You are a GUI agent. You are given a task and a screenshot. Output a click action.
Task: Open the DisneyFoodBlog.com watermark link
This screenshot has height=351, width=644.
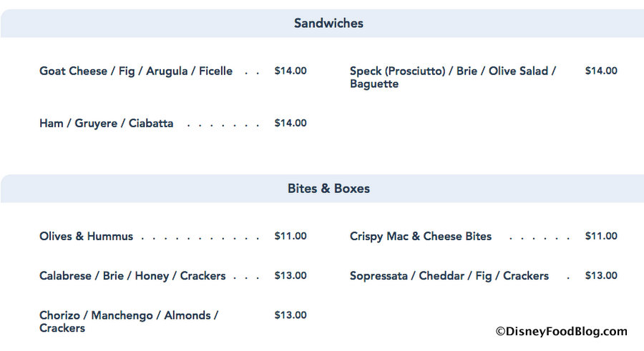(x=561, y=331)
